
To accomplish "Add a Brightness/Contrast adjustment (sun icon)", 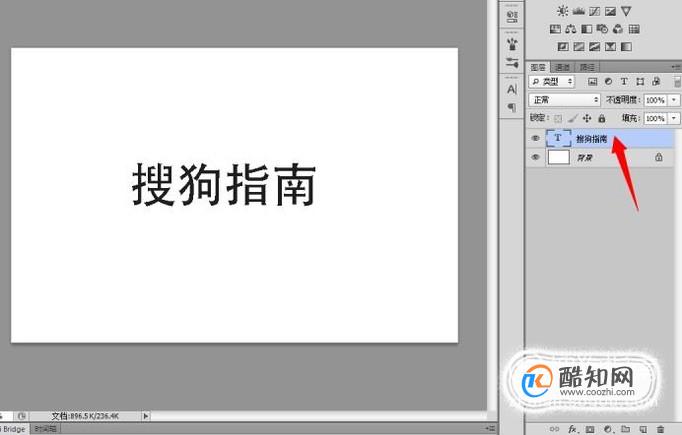I will tap(562, 11).
